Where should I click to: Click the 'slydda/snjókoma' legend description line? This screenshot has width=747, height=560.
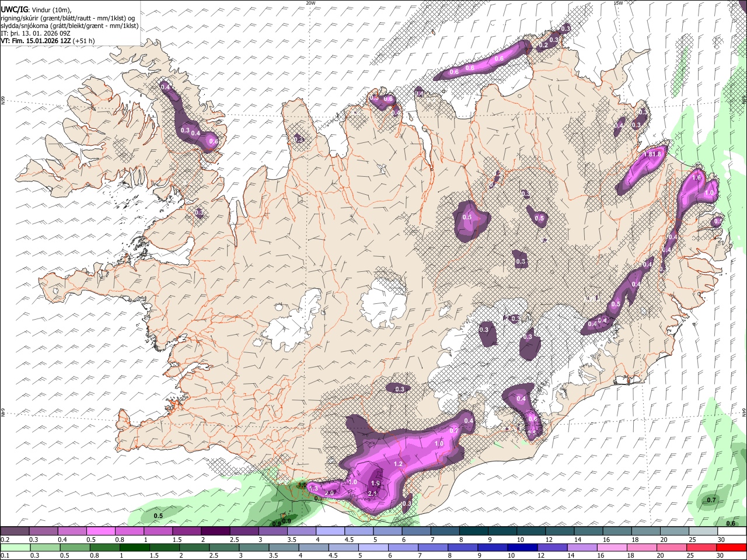click(69, 25)
